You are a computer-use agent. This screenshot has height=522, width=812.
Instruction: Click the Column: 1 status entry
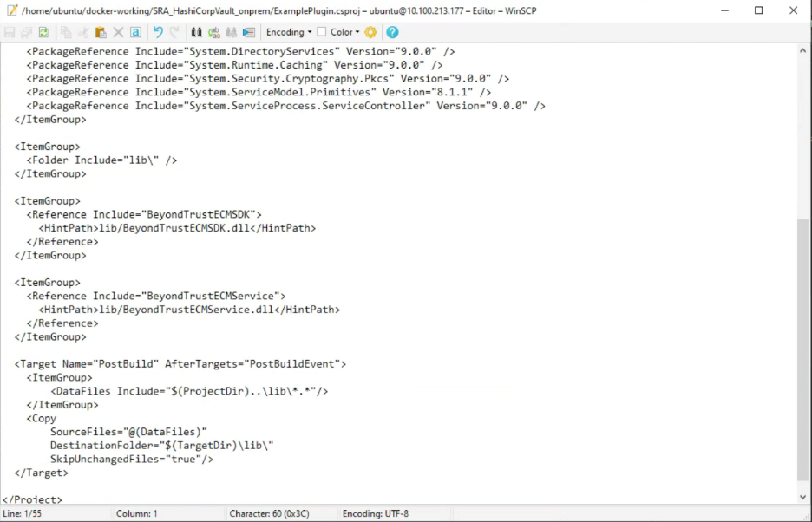pyautogui.click(x=137, y=513)
